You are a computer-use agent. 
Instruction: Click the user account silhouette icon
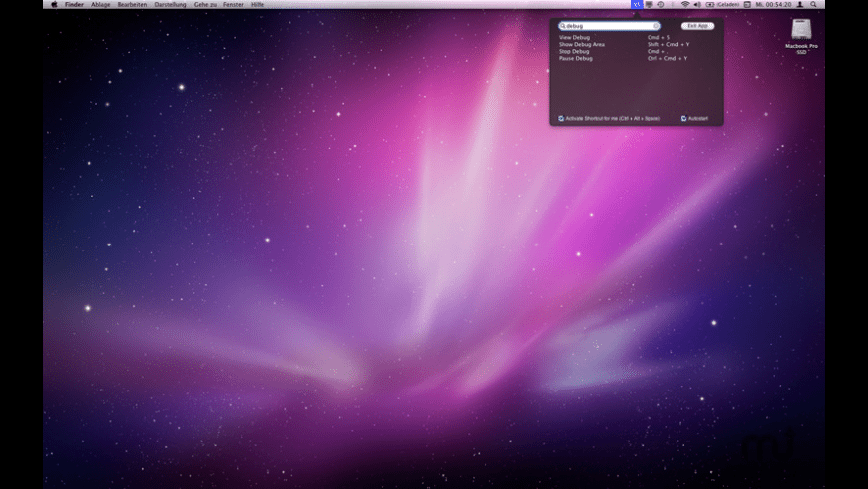point(799,4)
